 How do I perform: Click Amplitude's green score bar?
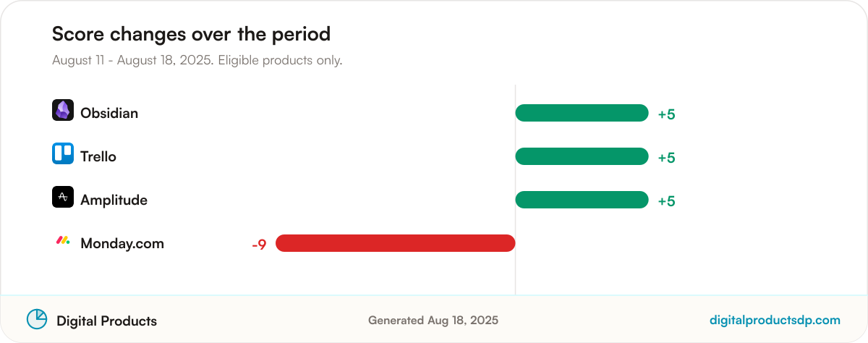582,200
